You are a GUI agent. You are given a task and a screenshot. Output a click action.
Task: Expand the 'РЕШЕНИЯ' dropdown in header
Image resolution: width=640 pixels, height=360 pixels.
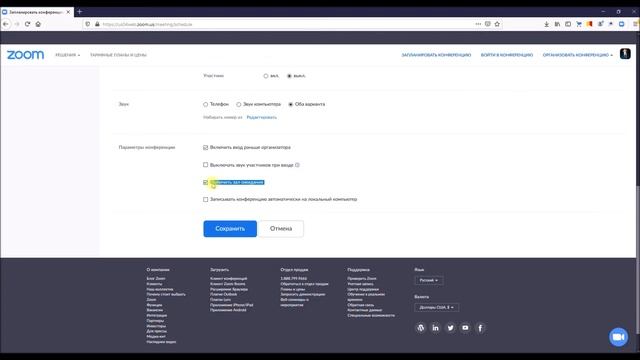pyautogui.click(x=67, y=55)
